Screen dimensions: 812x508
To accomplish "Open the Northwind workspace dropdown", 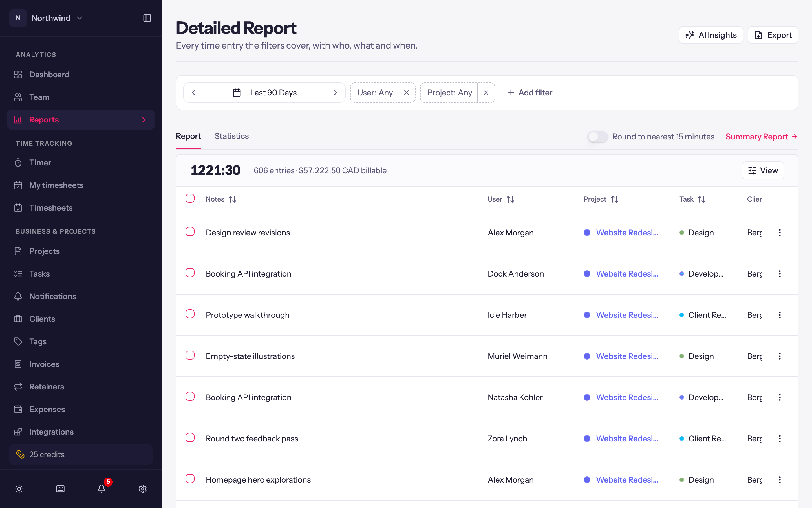I will pos(46,18).
